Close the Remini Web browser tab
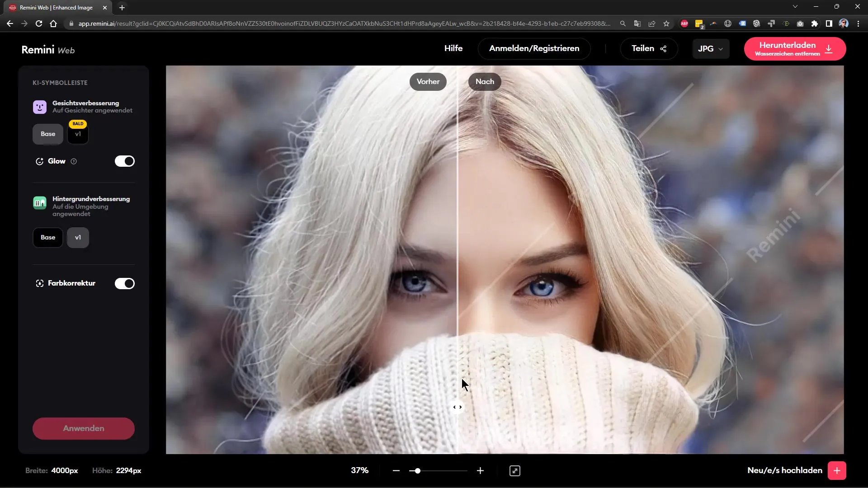Viewport: 868px width, 488px height. 105,8
